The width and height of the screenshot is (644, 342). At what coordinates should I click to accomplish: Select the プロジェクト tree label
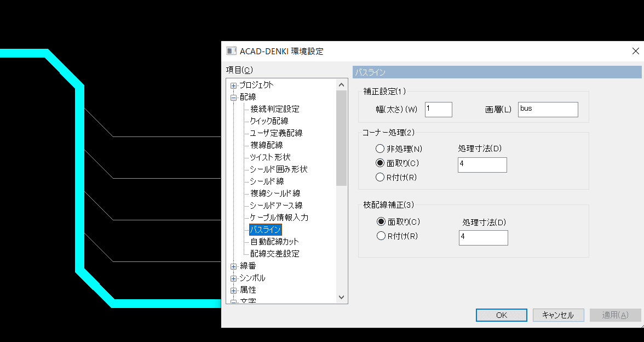pyautogui.click(x=256, y=85)
